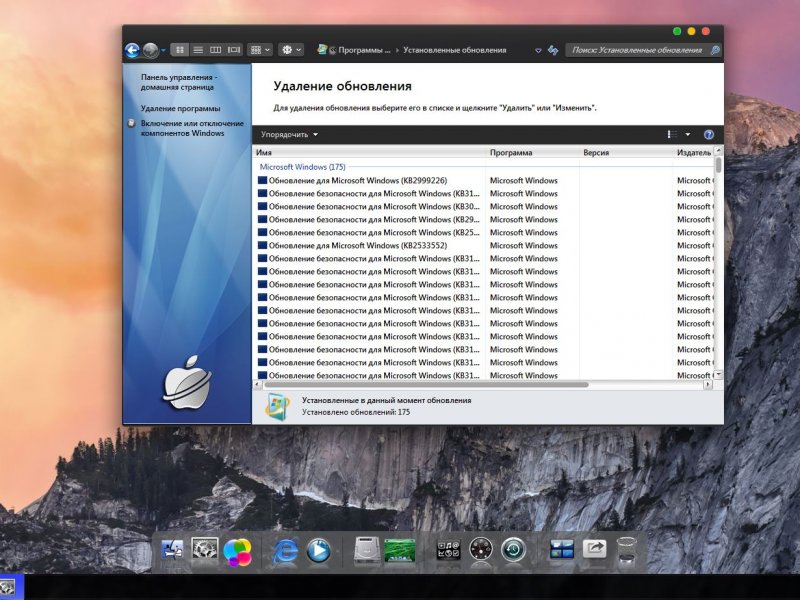Open the grid arrangement dropdown in toolbar

pos(260,50)
